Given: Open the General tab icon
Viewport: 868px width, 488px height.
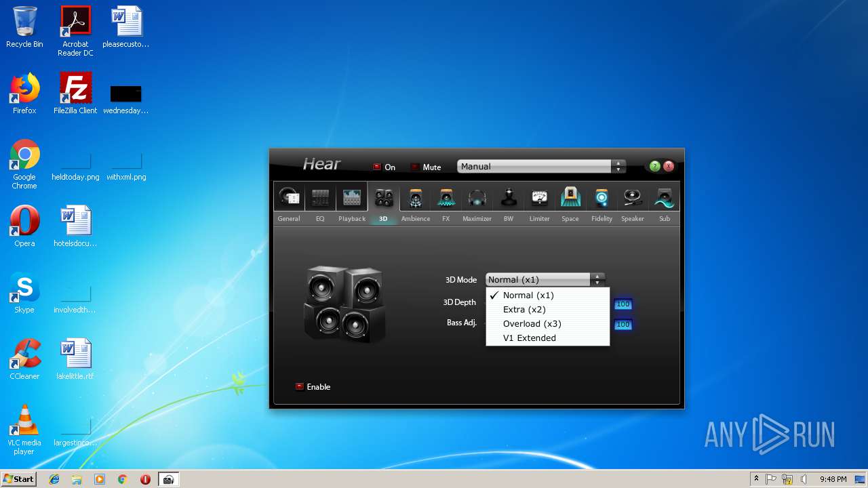Looking at the screenshot, I should tap(289, 197).
